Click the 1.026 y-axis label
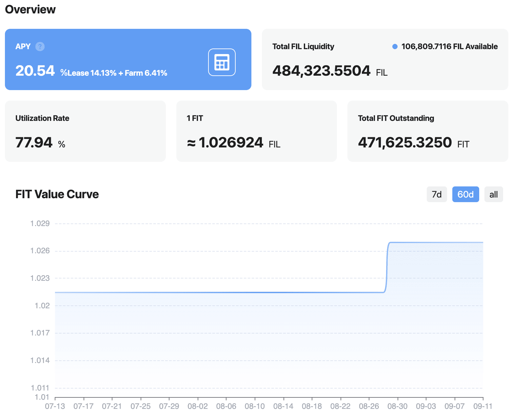 point(40,251)
